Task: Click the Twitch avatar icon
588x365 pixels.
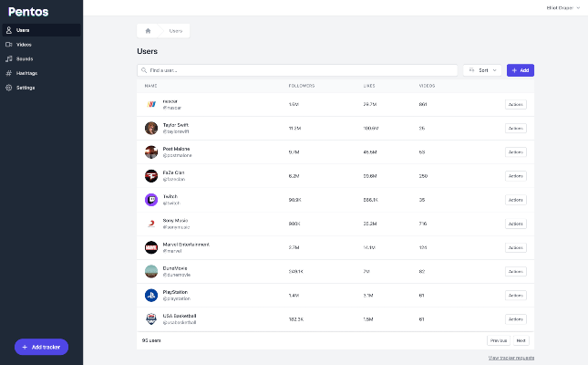Action: pos(151,200)
